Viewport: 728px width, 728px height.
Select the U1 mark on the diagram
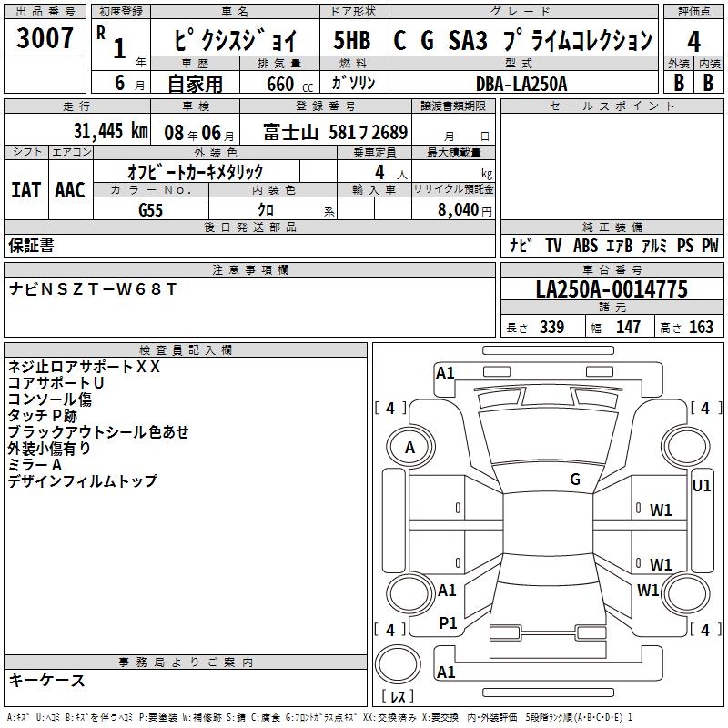[x=701, y=486]
